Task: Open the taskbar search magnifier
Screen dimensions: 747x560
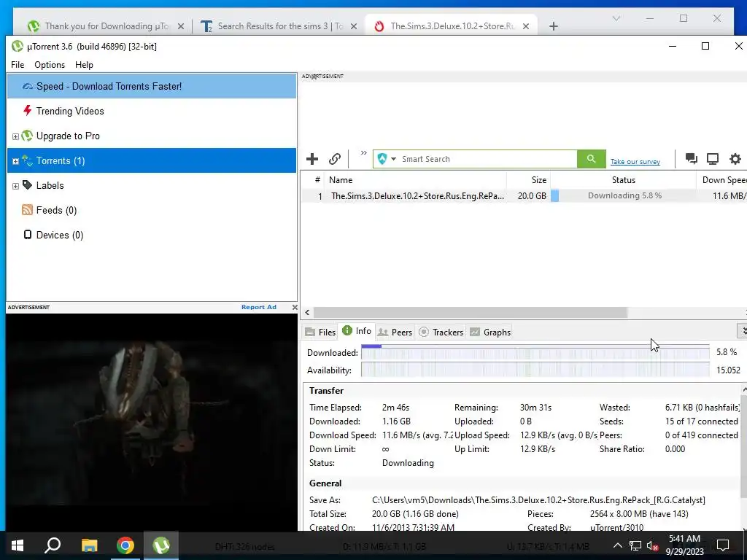Action: (53, 545)
